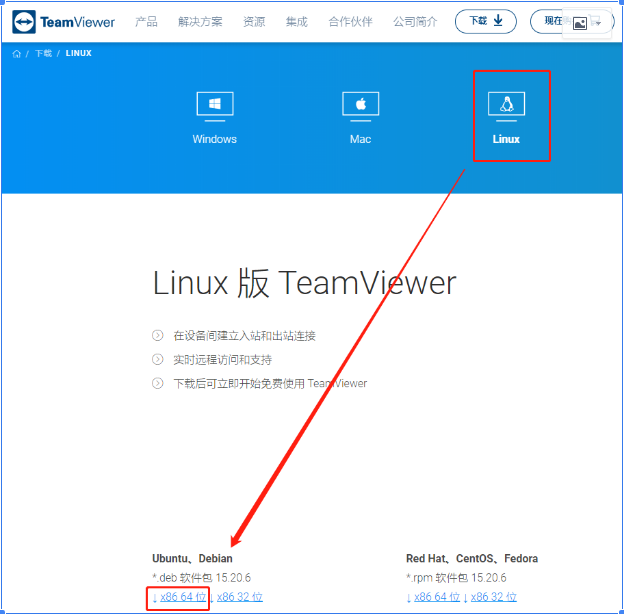Click the 下载 download button
This screenshot has width=624, height=614.
point(486,21)
